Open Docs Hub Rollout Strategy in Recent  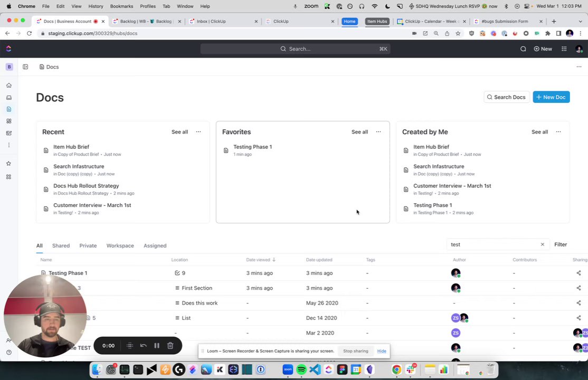(86, 186)
